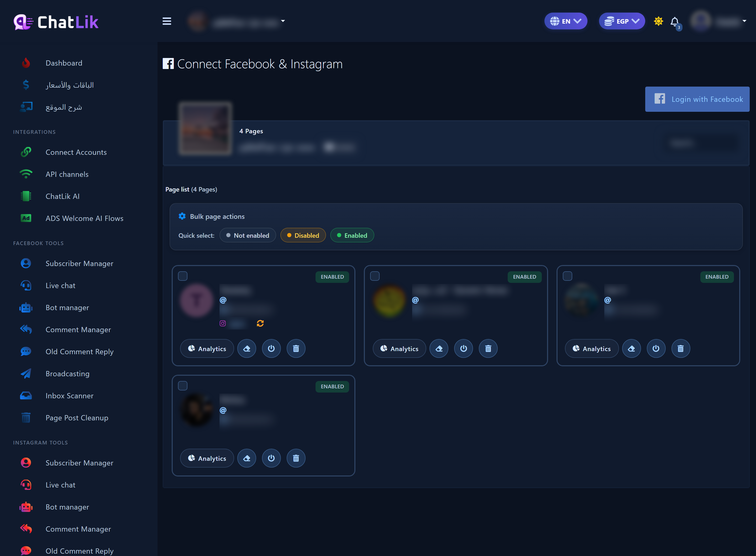Open Instagram Live chat
756x556 pixels.
click(x=60, y=485)
